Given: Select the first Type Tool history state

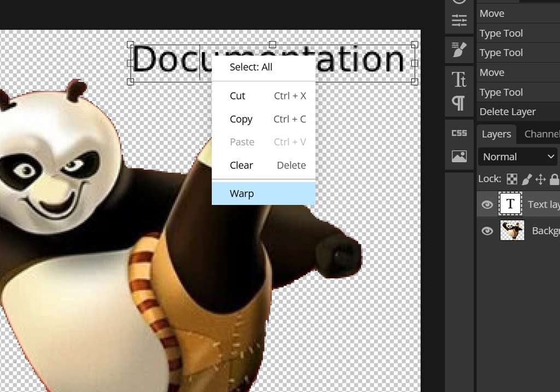Looking at the screenshot, I should (x=518, y=33).
